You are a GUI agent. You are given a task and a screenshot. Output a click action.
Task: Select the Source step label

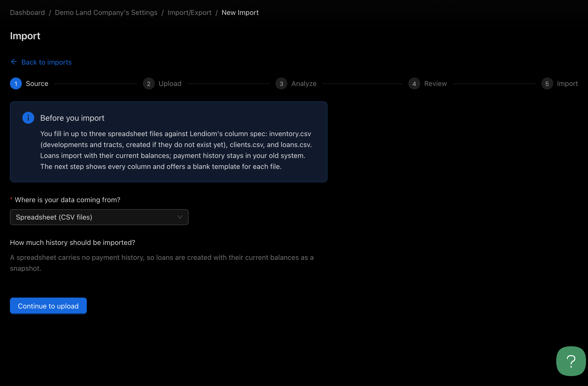tap(37, 83)
